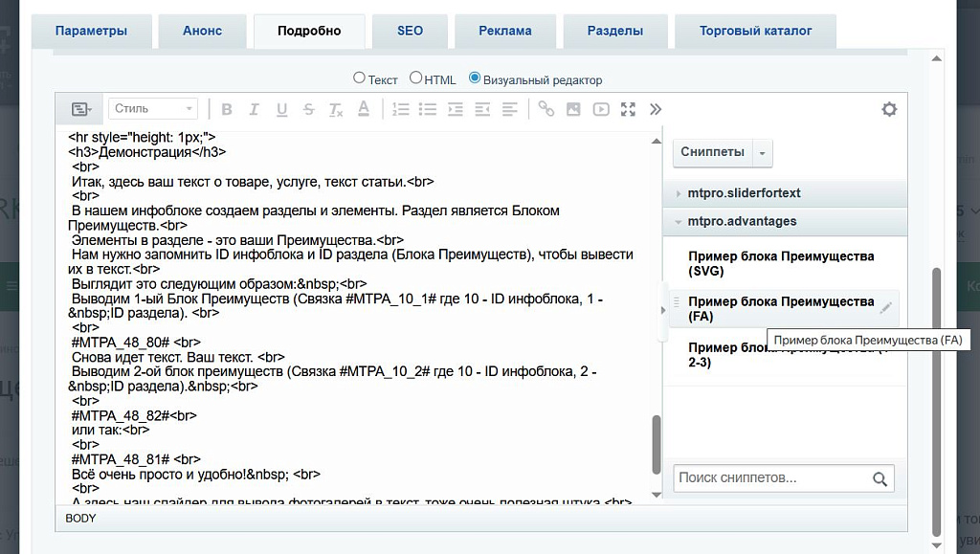Switch editor to fullscreen mode

[628, 109]
